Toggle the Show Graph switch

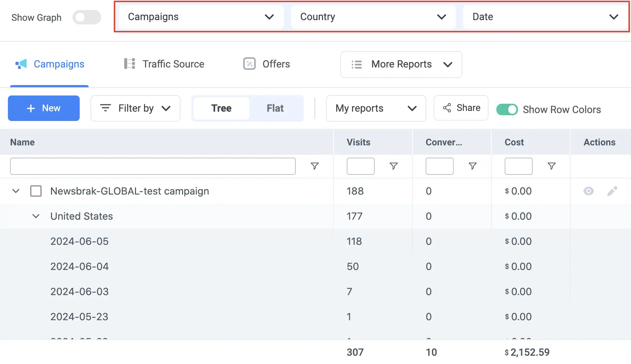point(87,17)
